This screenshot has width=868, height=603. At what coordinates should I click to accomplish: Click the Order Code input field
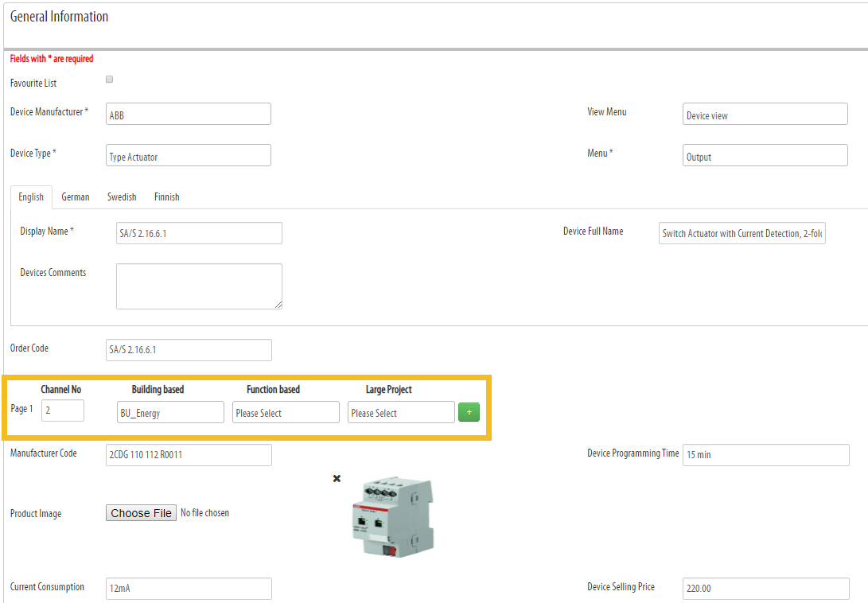tap(189, 350)
